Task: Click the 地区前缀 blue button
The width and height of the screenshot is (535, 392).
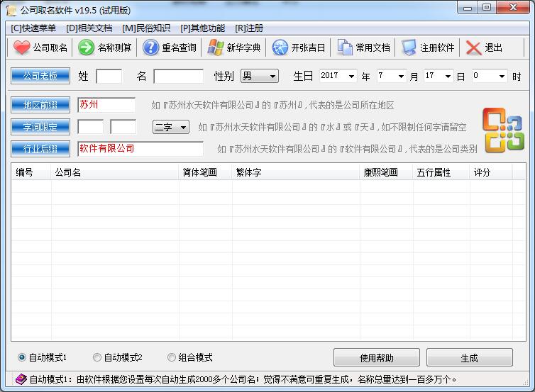Action: pos(40,105)
